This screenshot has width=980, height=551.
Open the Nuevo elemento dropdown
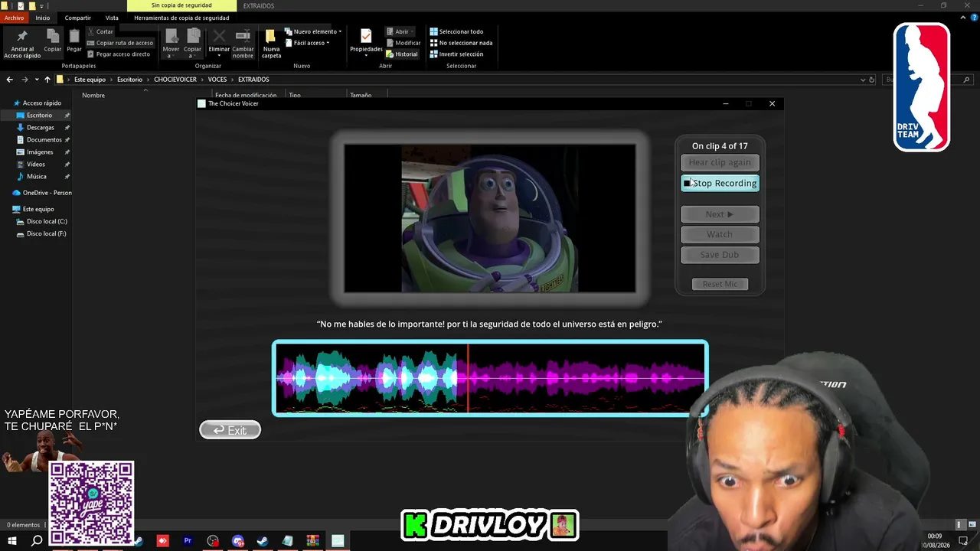pos(313,31)
